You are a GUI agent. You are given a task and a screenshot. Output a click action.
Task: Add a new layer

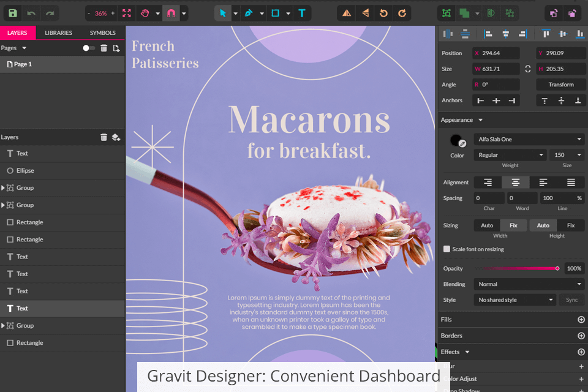point(116,137)
